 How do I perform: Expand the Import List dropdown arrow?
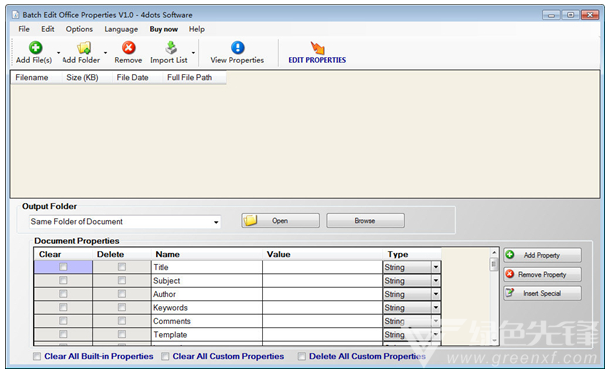(193, 53)
